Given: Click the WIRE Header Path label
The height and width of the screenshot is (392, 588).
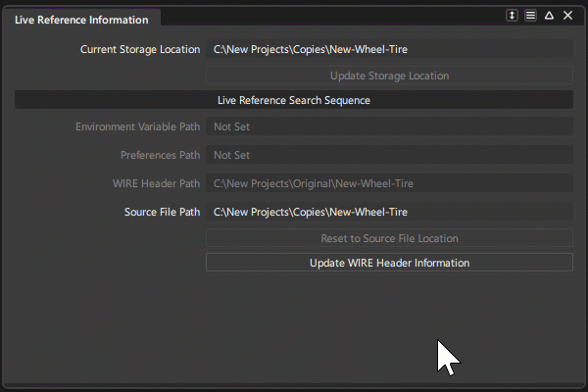Looking at the screenshot, I should point(156,183).
